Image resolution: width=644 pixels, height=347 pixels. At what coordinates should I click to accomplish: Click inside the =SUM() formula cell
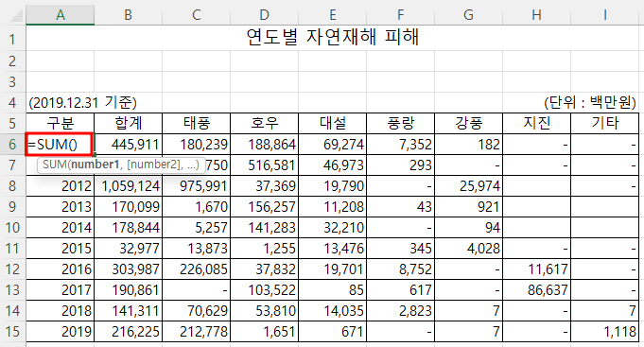(60, 145)
